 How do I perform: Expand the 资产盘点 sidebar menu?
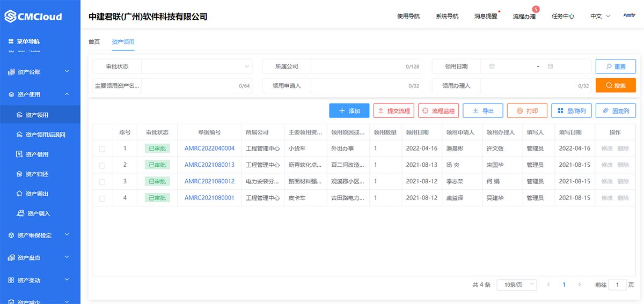pos(67,257)
